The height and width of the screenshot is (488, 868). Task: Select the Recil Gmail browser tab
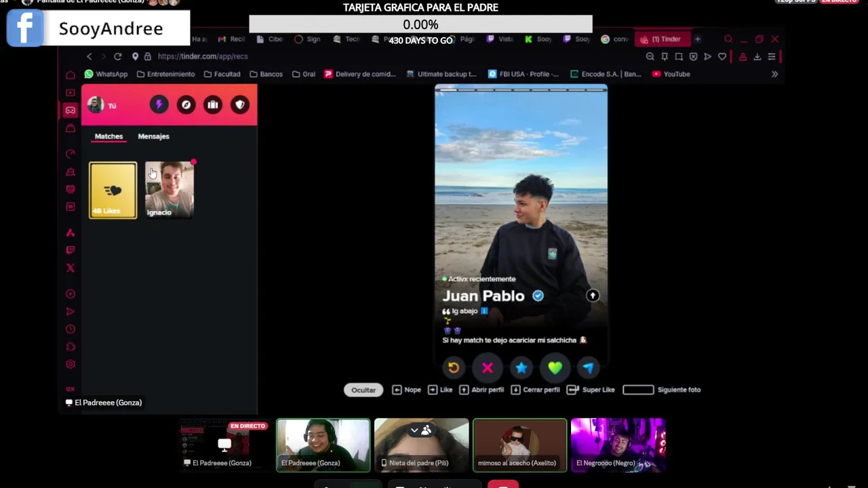[x=232, y=39]
